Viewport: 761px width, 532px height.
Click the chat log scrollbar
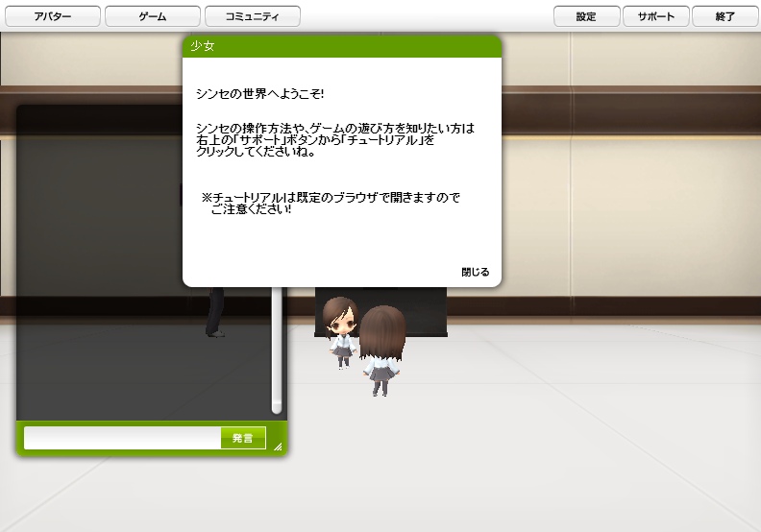click(277, 351)
